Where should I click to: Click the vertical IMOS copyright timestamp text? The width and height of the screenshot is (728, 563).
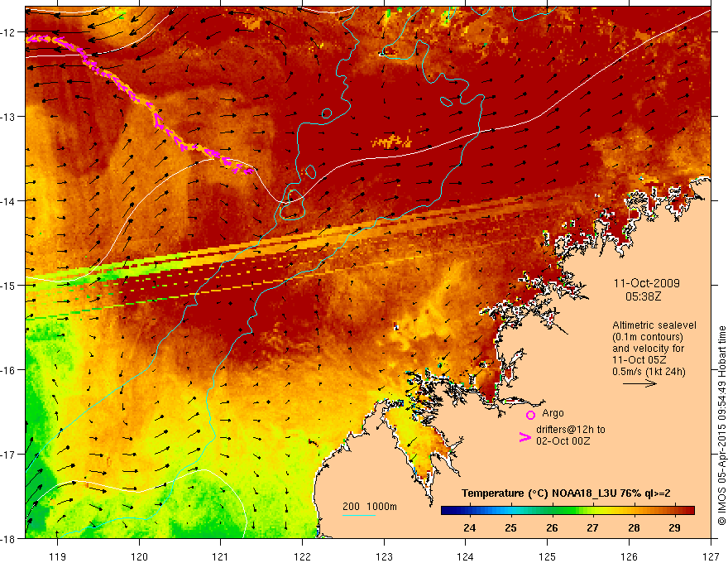point(721,426)
